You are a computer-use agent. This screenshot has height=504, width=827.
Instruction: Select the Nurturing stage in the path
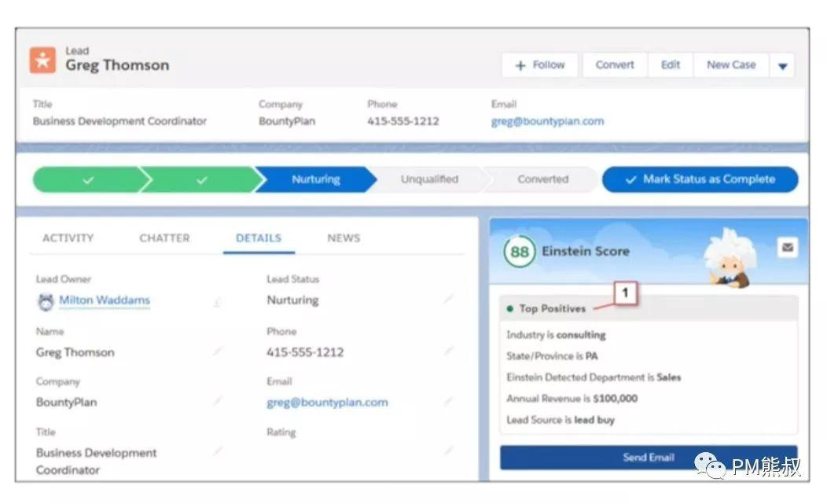316,179
